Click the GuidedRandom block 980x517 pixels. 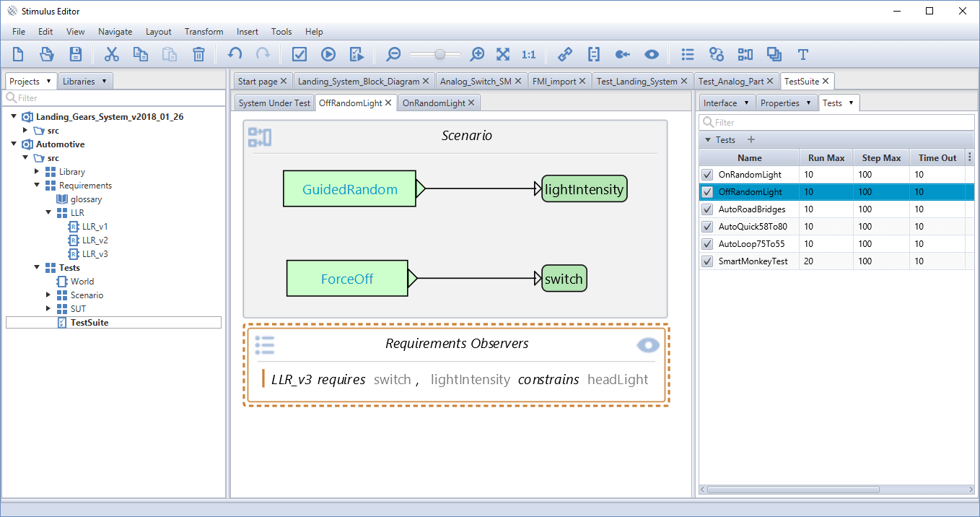[349, 189]
